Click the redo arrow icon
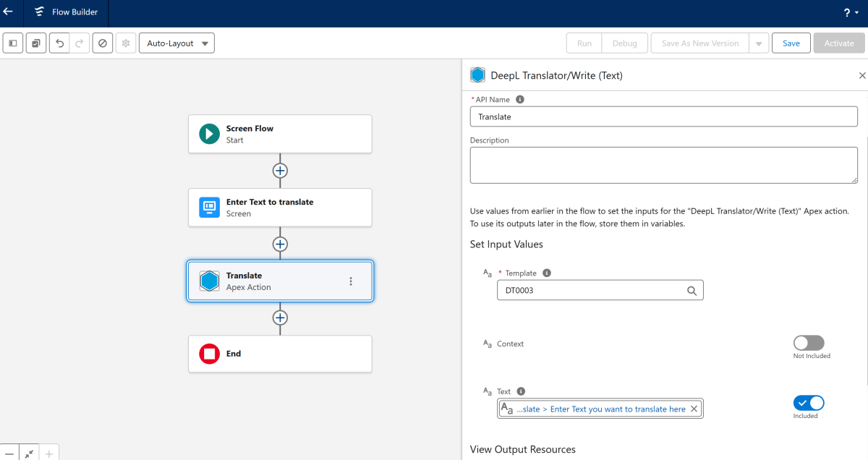Screen dimensions: 868x460 [x=80, y=43]
